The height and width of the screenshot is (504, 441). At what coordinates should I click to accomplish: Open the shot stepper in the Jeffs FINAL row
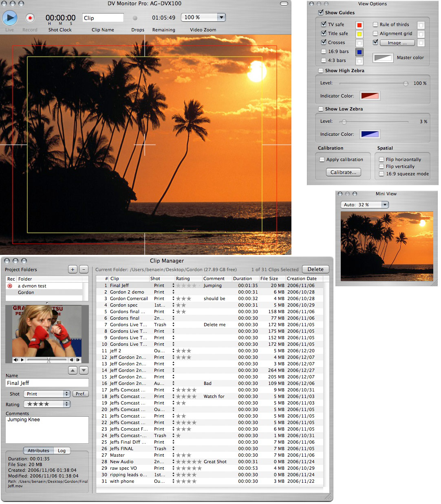coord(173,449)
